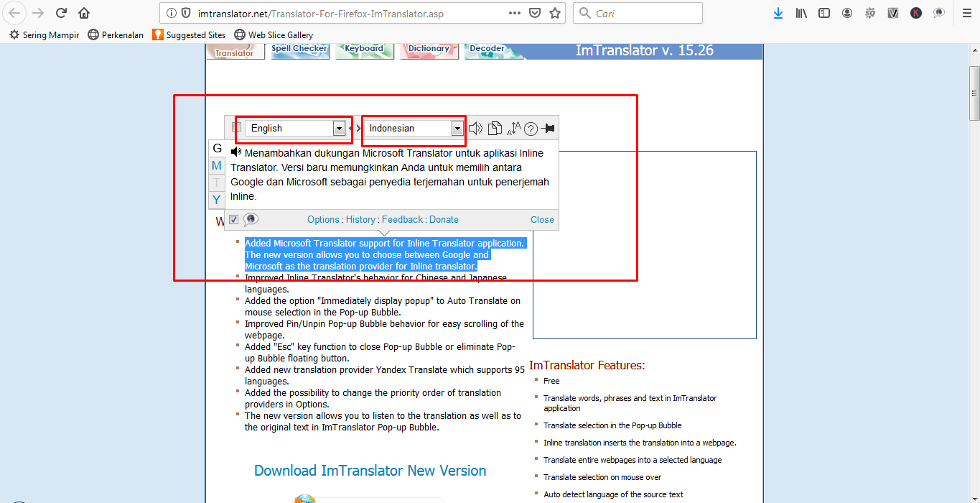
Task: Open Web Slice Gallery bookmark
Action: pyautogui.click(x=274, y=34)
